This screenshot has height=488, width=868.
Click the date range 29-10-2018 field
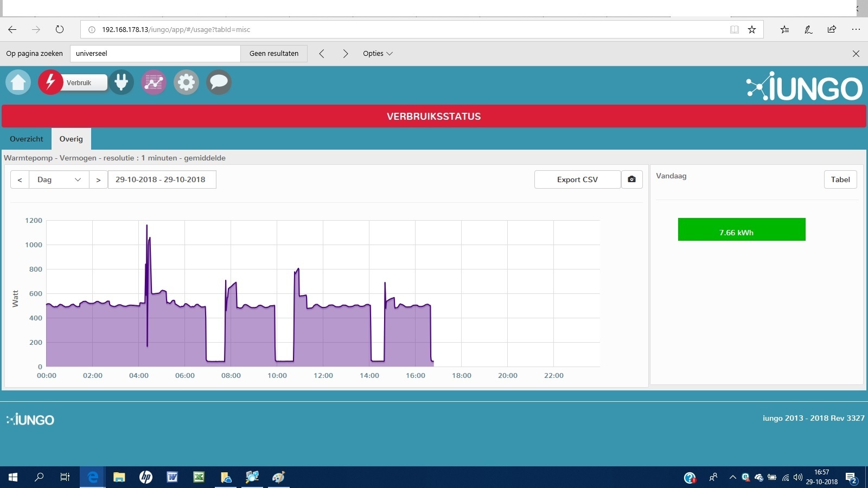coord(162,179)
